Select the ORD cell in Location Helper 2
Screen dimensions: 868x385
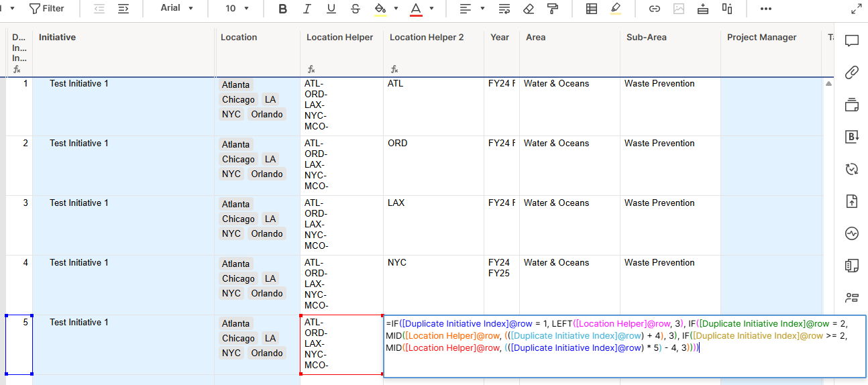pyautogui.click(x=434, y=166)
